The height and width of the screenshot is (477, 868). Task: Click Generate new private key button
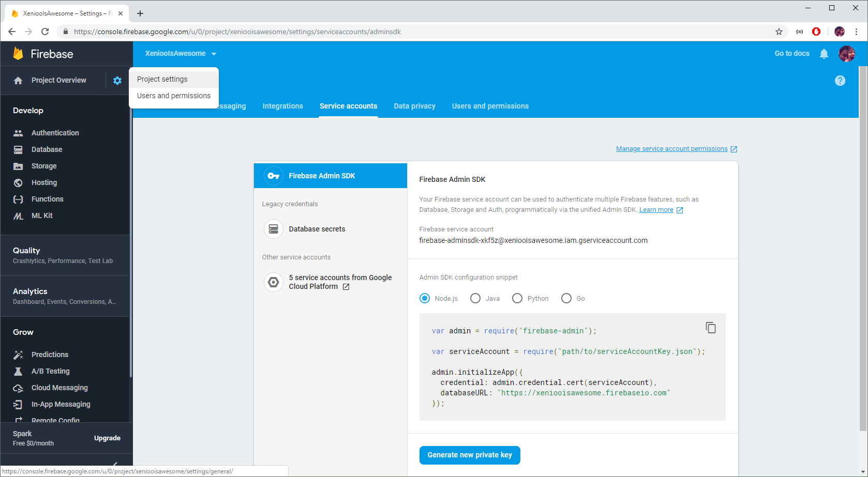pyautogui.click(x=470, y=455)
